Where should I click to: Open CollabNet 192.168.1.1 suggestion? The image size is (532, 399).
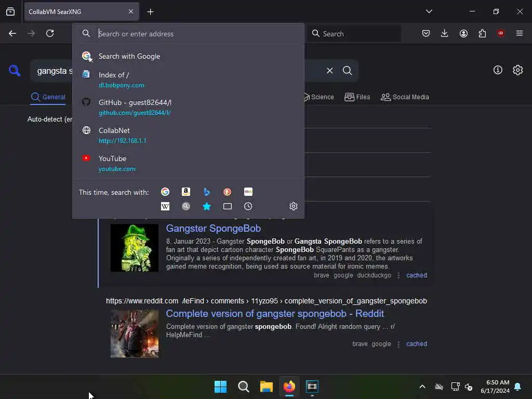(x=188, y=136)
